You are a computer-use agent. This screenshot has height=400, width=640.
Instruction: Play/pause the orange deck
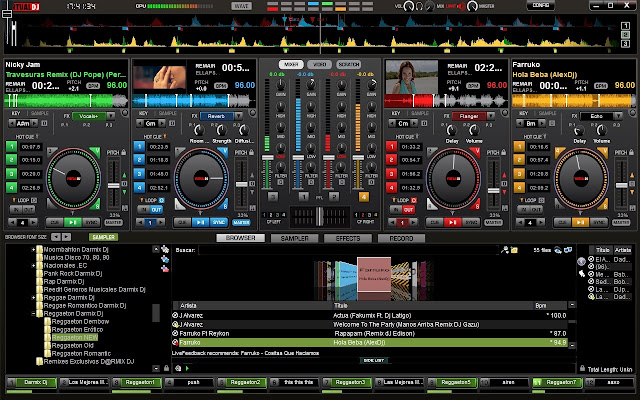(x=580, y=222)
